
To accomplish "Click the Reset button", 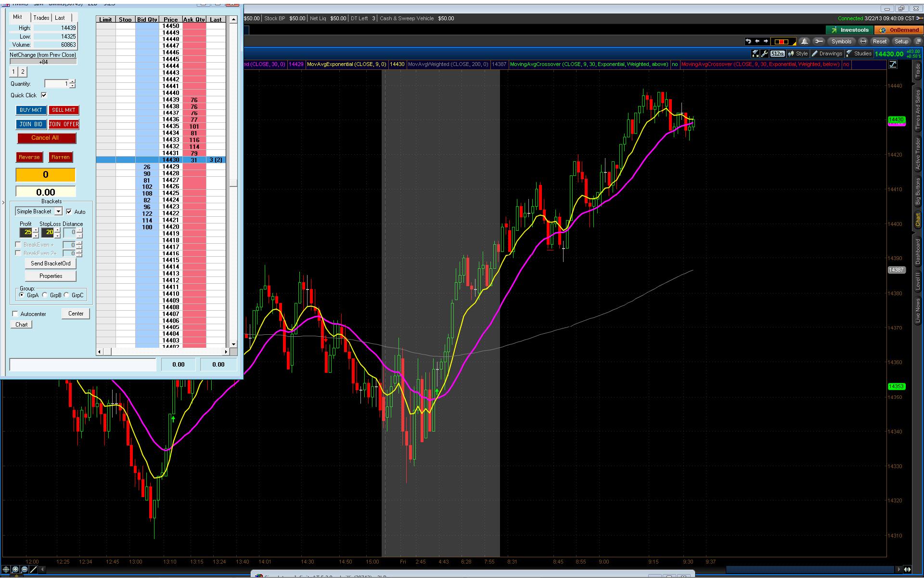I will point(879,41).
